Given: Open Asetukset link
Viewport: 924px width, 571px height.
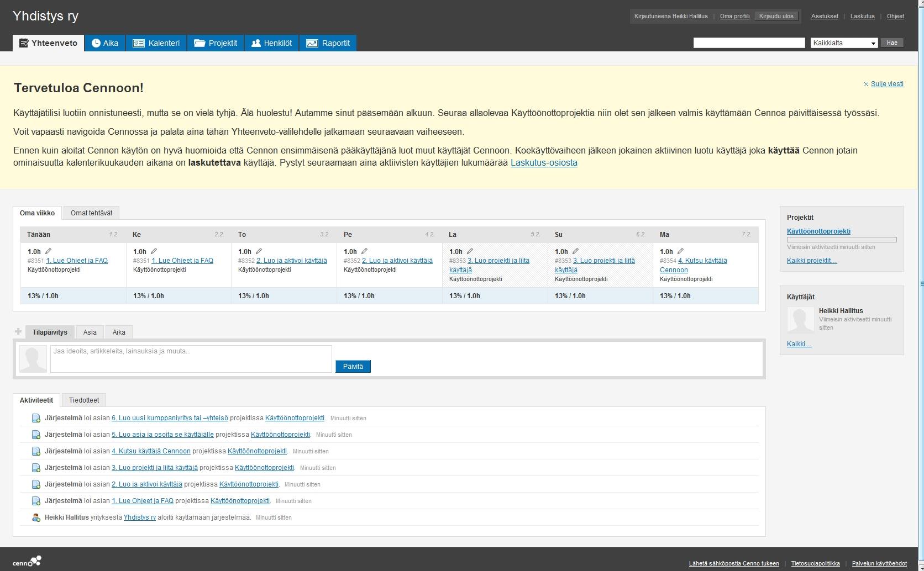Looking at the screenshot, I should coord(825,16).
